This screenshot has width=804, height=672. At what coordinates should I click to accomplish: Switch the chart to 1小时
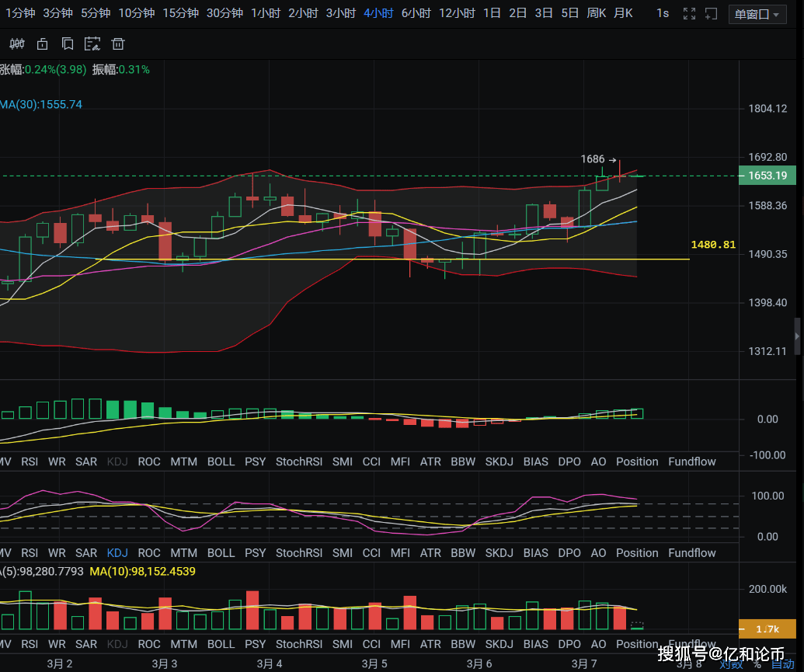click(x=266, y=13)
